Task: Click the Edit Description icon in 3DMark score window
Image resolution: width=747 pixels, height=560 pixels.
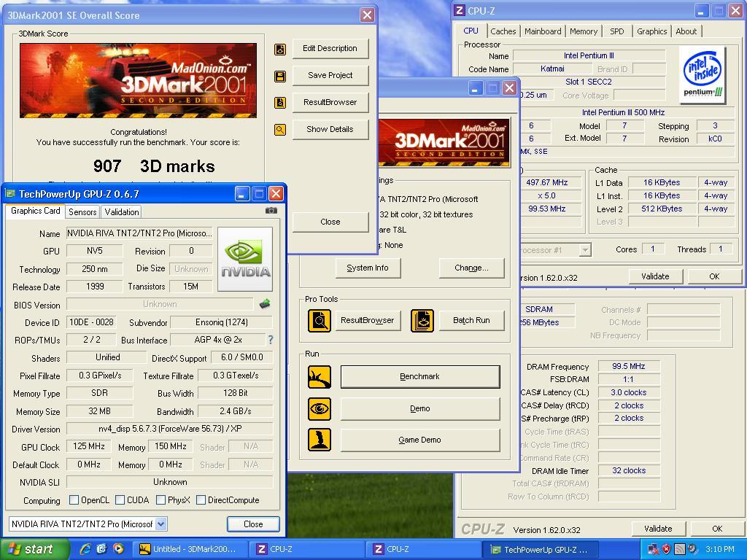Action: click(x=280, y=49)
